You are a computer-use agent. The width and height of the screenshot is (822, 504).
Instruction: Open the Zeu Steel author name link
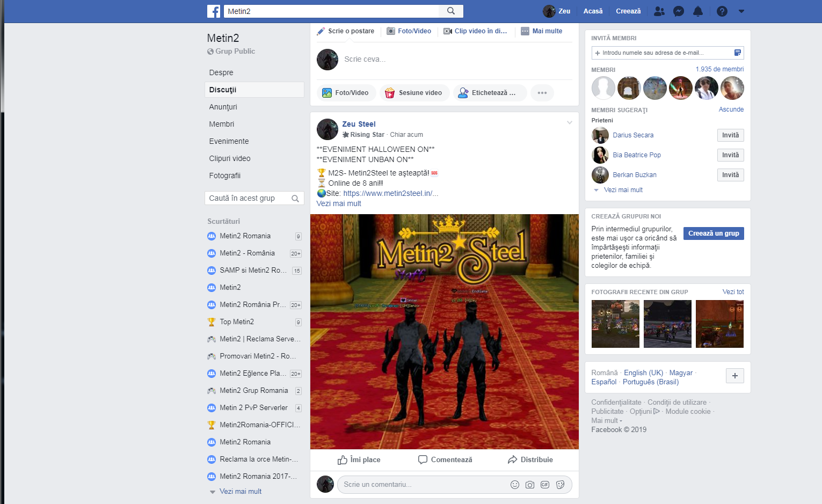point(359,124)
